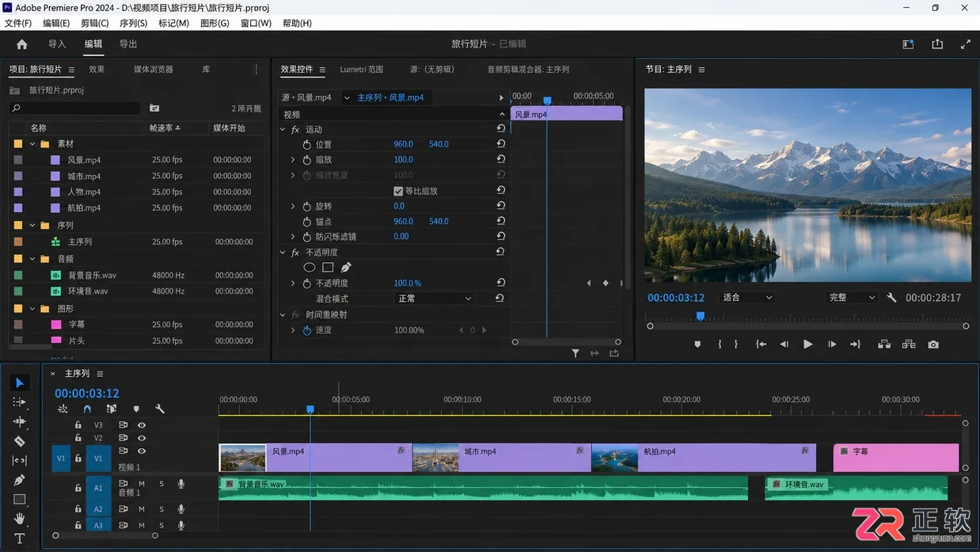Screen dimensions: 980x552
Task: Collapse the 素材 bin
Action: pos(32,144)
